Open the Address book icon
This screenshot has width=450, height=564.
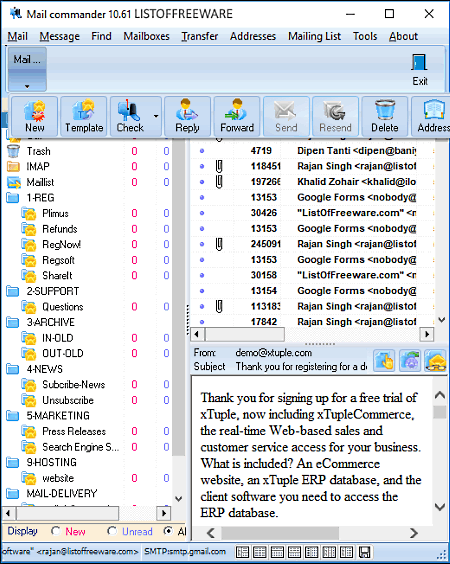432,116
